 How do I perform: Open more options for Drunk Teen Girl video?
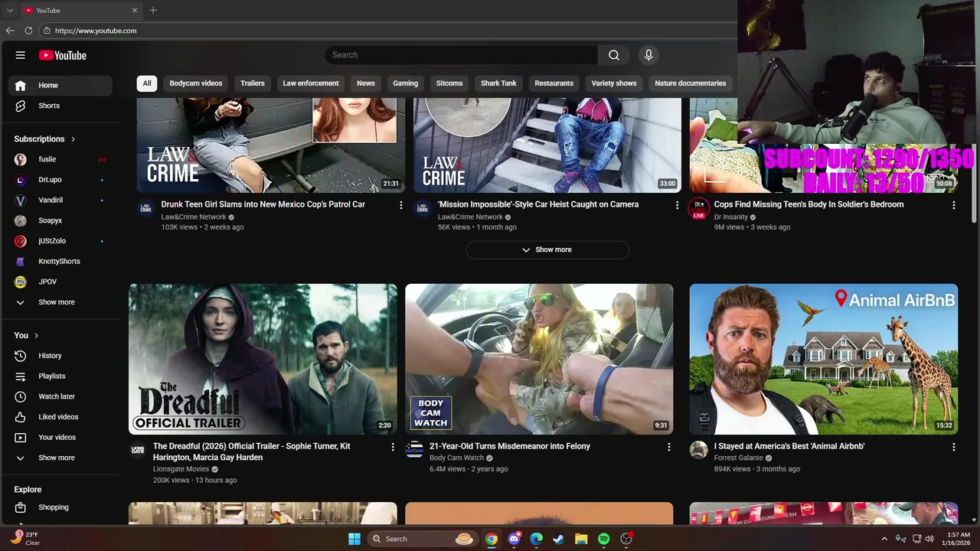click(400, 205)
